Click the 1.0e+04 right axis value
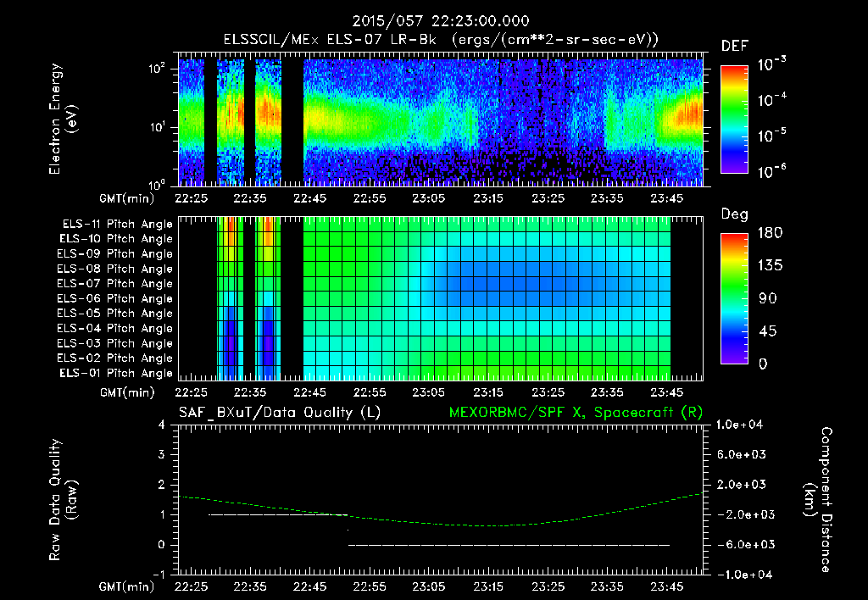This screenshot has width=868, height=600. 739,425
